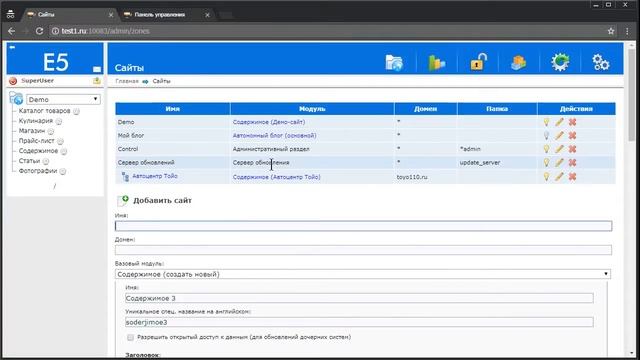Go to Главная breadcrumb link
Image resolution: width=640 pixels, height=360 pixels.
127,81
